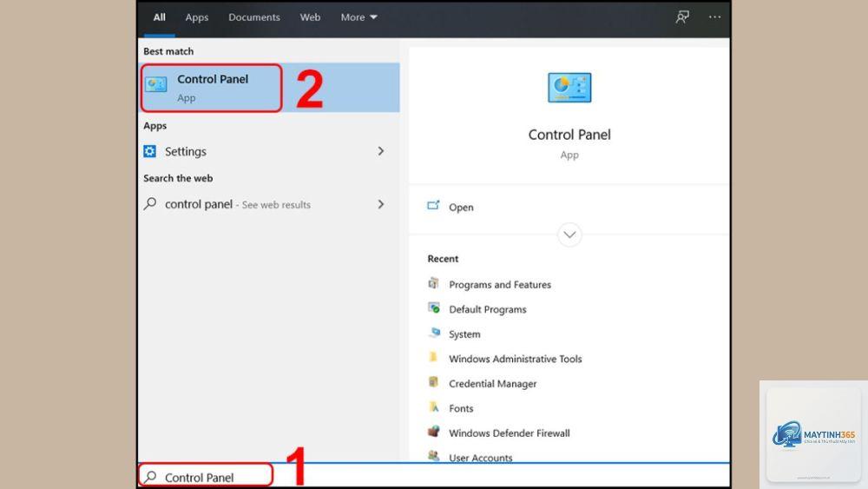Open Windows Administrative Tools recent item
Image resolution: width=868 pixels, height=489 pixels.
pyautogui.click(x=515, y=359)
